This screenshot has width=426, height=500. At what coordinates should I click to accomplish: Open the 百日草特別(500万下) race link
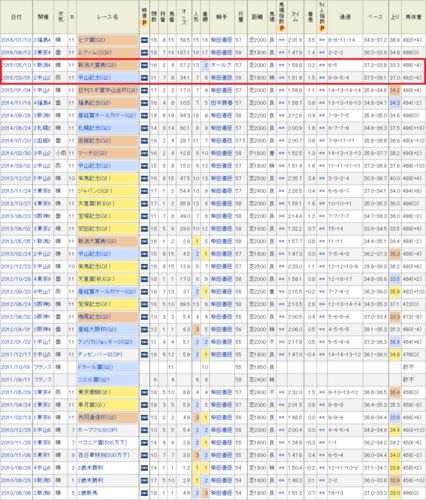[x=104, y=455]
